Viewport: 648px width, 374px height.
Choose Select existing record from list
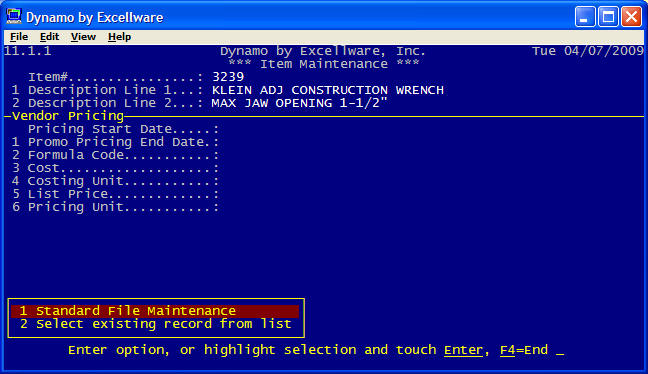click(x=156, y=324)
